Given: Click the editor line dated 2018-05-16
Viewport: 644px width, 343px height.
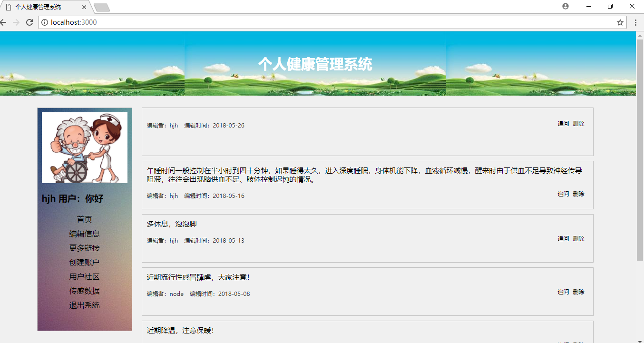Looking at the screenshot, I should coord(195,196).
